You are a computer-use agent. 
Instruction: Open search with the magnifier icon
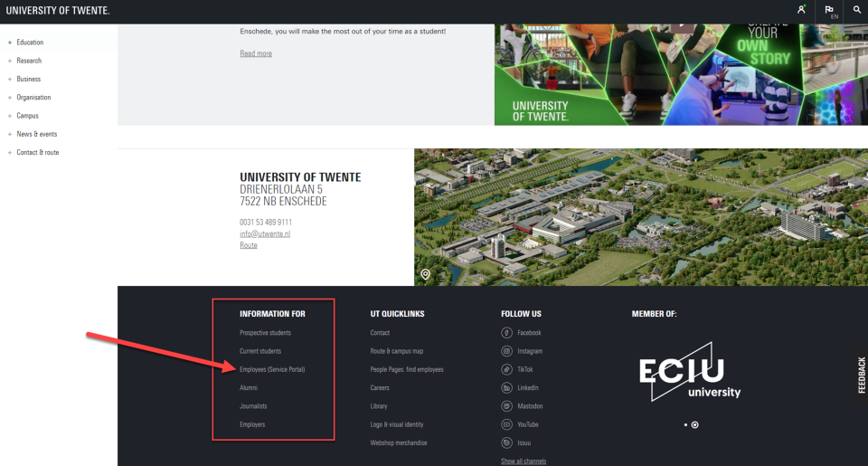857,9
